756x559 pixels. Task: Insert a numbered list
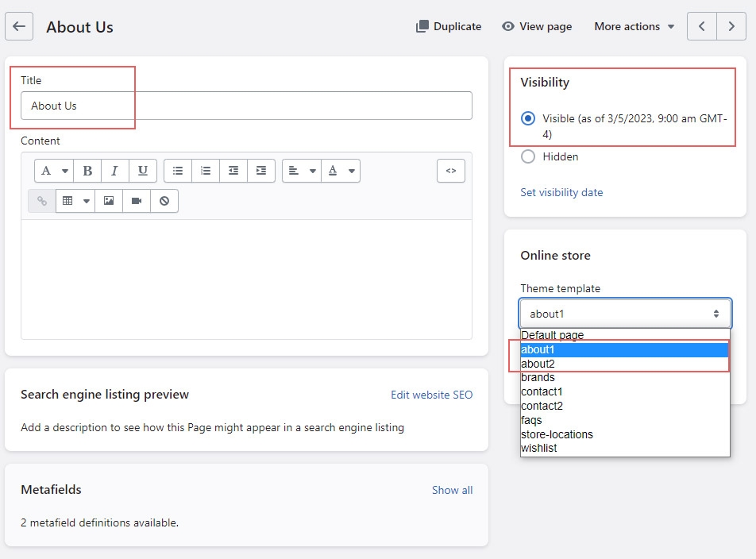206,171
